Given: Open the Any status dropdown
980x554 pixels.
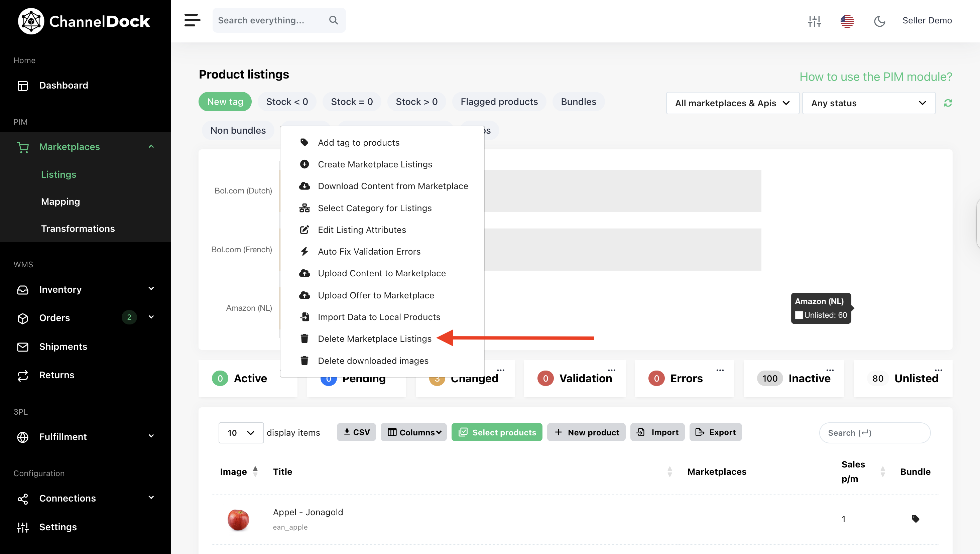Looking at the screenshot, I should tap(868, 103).
